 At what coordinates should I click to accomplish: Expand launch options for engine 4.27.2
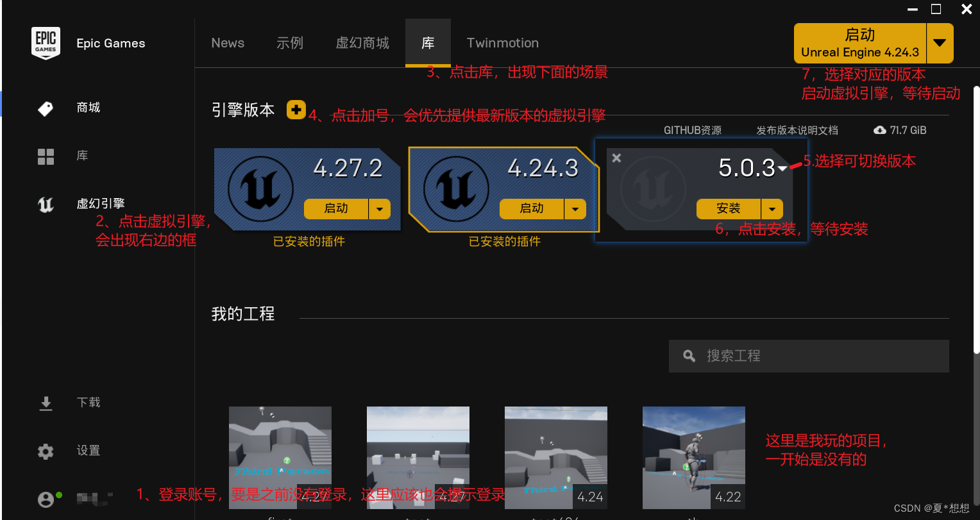click(379, 209)
